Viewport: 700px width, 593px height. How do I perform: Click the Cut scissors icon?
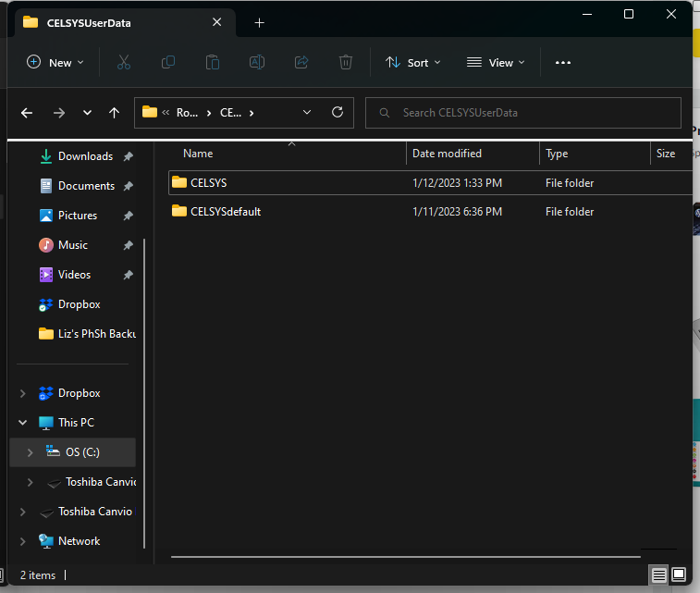tap(124, 62)
